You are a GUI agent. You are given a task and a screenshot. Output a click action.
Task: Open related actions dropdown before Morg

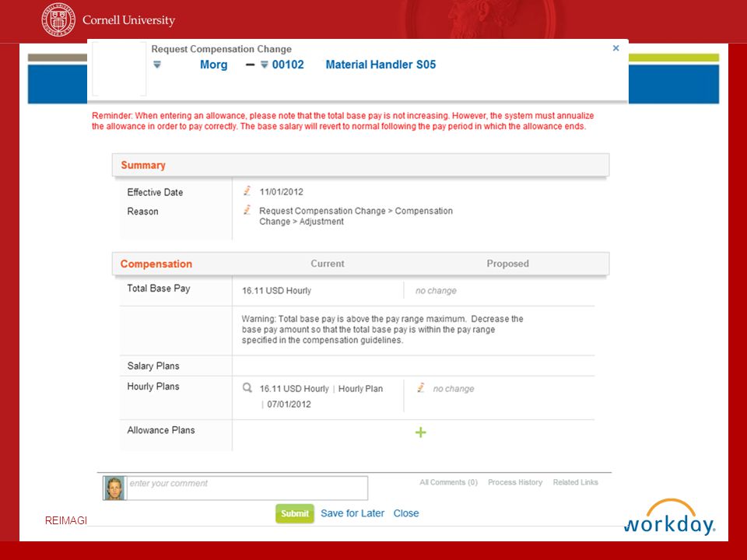[157, 65]
